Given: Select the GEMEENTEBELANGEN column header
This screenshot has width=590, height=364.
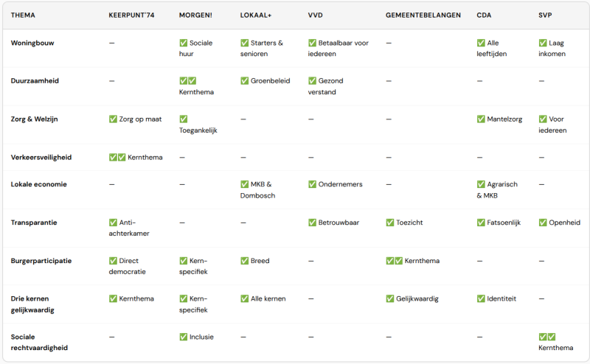Looking at the screenshot, I should click(x=423, y=15).
